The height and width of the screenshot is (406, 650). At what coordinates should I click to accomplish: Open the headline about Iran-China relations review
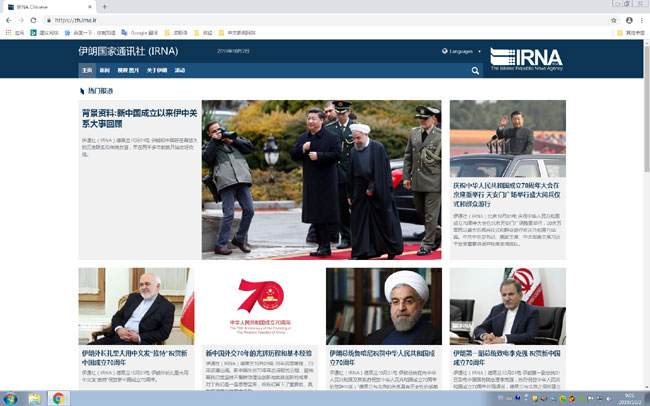coord(139,118)
